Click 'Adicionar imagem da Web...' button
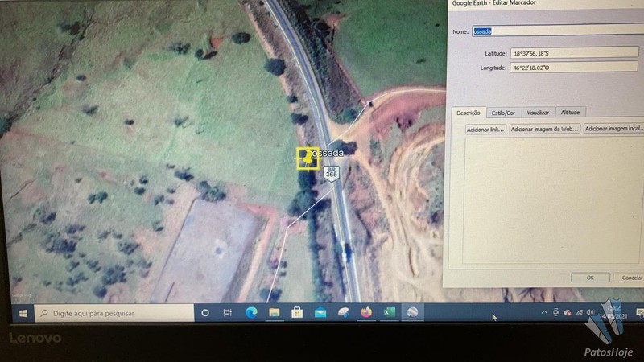Viewport: 644px width, 362px height. click(x=545, y=129)
